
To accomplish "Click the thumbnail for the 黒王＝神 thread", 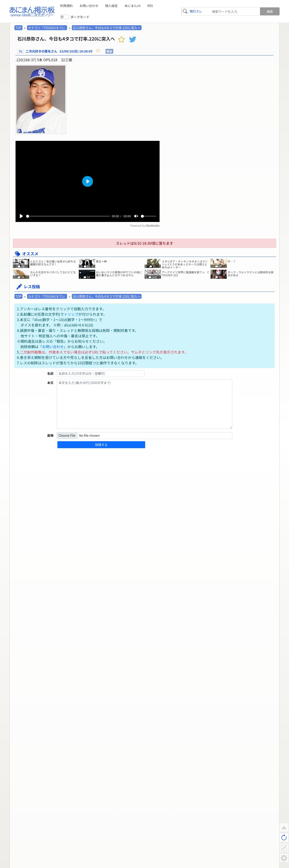I will click(87, 263).
